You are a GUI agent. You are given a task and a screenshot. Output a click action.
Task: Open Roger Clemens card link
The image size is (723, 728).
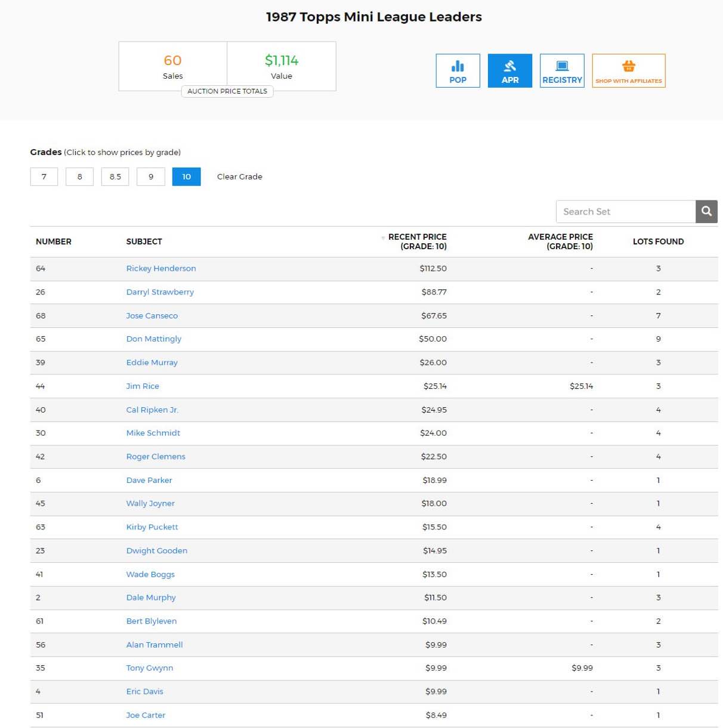click(156, 457)
